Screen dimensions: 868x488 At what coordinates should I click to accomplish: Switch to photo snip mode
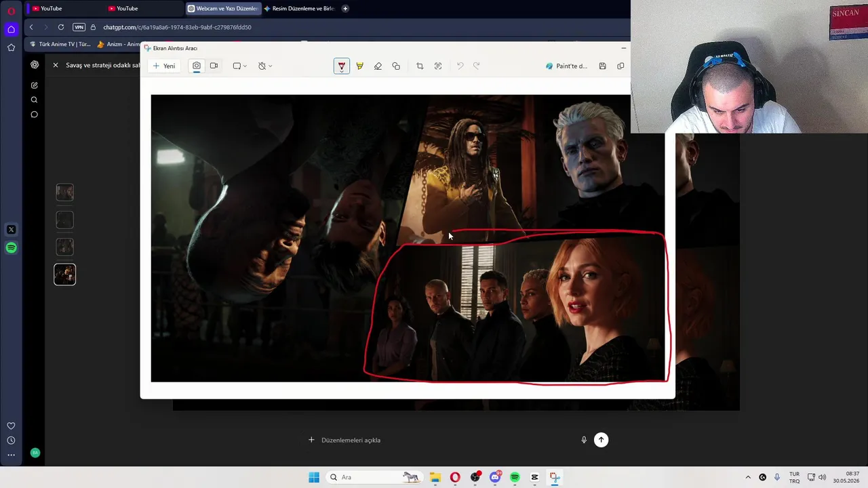pos(197,66)
